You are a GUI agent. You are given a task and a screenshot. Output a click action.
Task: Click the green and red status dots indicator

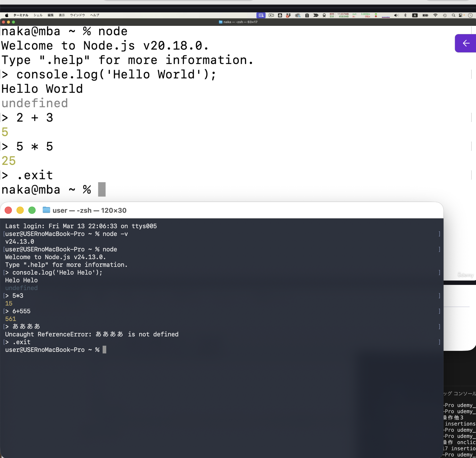coord(376,15)
